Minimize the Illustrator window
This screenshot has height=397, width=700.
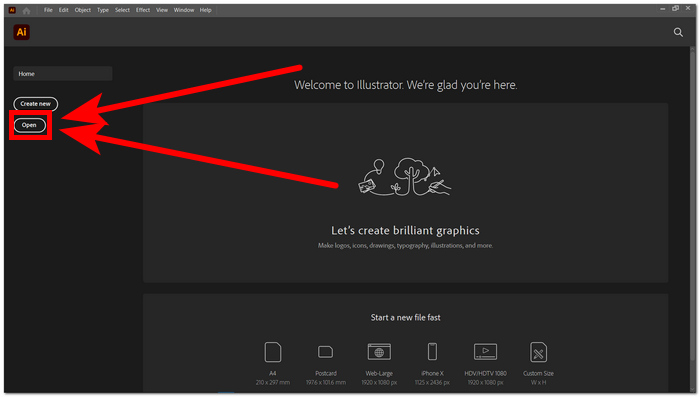[662, 9]
